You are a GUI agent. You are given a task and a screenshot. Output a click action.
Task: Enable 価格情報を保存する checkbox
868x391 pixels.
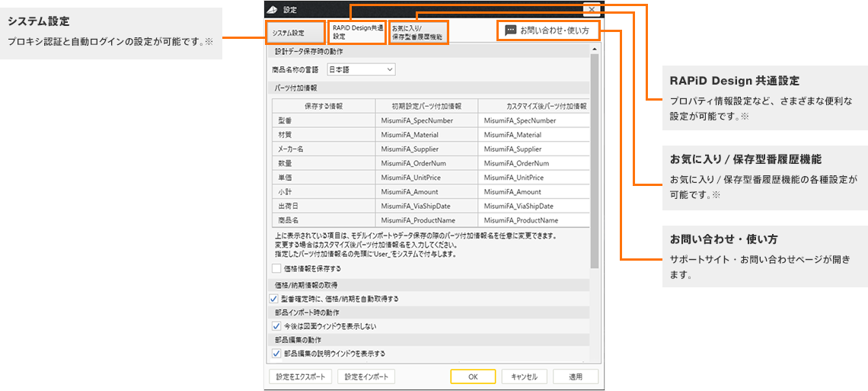coord(277,268)
